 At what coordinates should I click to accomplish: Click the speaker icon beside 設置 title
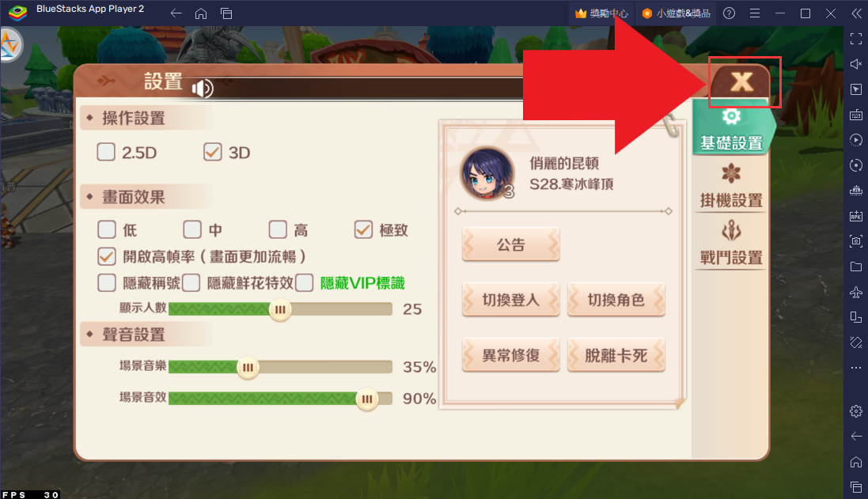(203, 88)
